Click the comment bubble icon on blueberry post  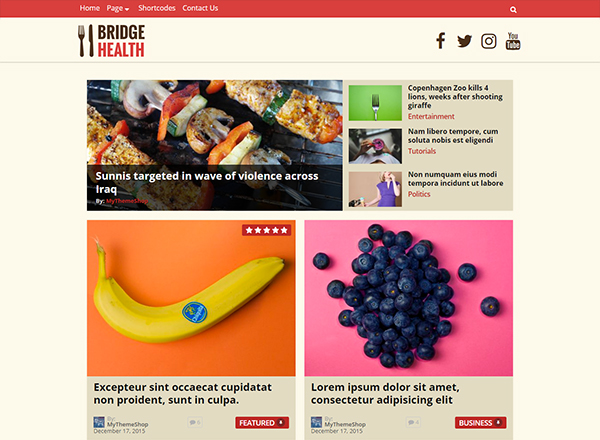pos(413,422)
